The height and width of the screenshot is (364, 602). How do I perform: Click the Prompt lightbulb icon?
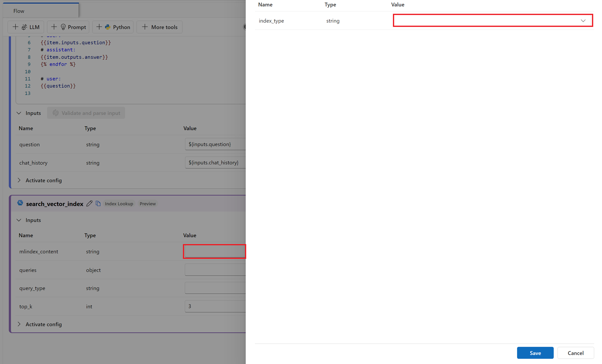[63, 27]
